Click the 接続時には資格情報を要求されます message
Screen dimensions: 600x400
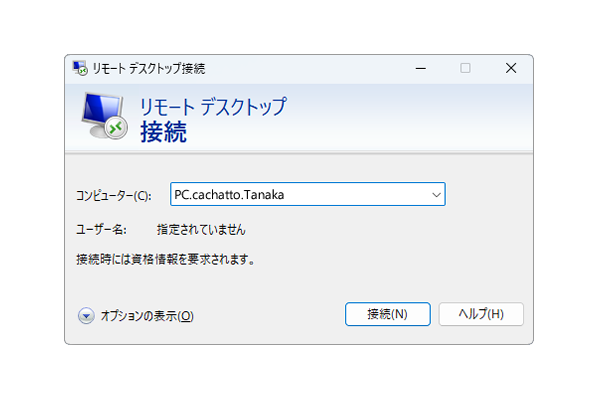click(165, 260)
